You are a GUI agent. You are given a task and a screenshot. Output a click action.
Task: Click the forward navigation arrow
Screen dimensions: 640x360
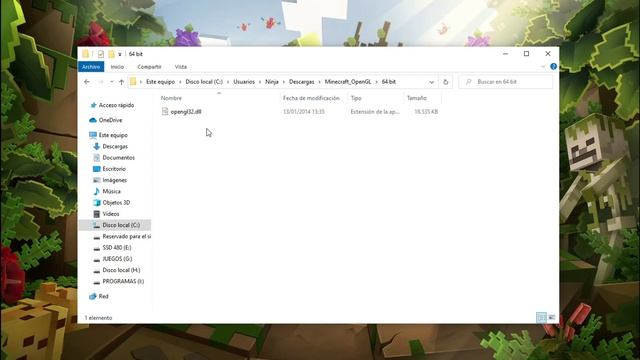[x=100, y=82]
